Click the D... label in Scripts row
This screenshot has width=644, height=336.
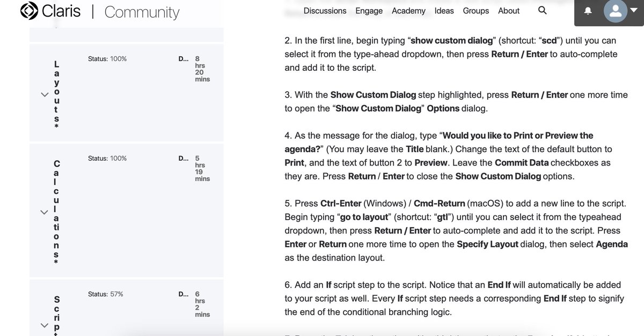coord(184,294)
